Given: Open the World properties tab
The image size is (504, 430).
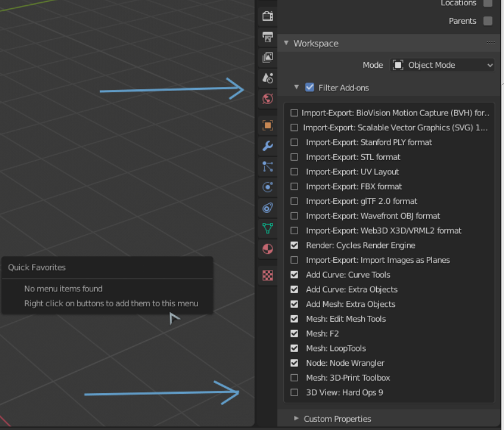Looking at the screenshot, I should coord(268,99).
